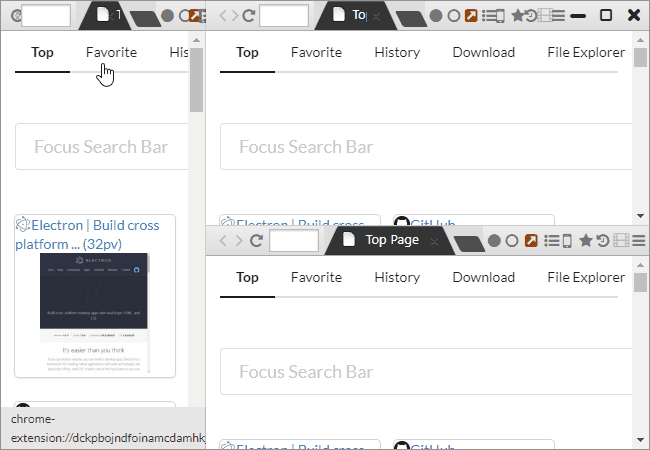Click scroll-down arrow in the top-right panel scrollbar

[640, 216]
